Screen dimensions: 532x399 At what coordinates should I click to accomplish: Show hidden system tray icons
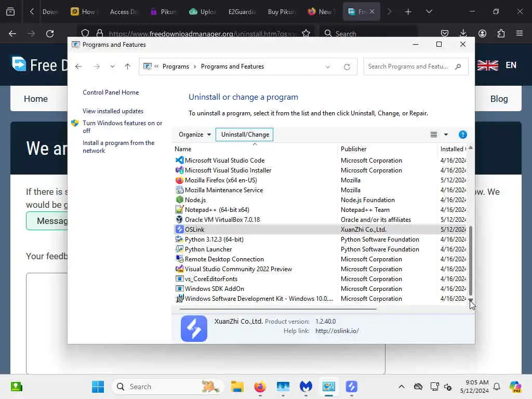tap(402, 387)
